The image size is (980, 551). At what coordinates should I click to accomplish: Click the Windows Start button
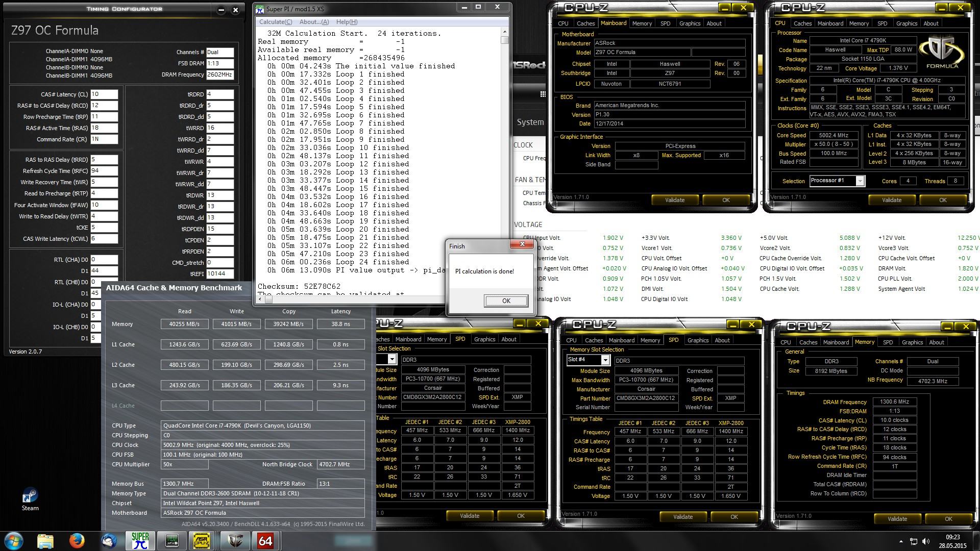coord(14,540)
